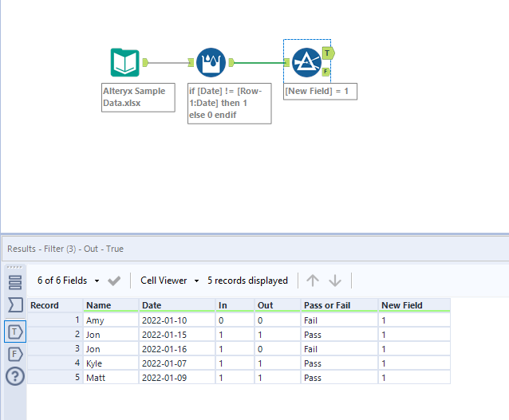Image resolution: width=509 pixels, height=420 pixels.
Task: Switch to the metadata view icon
Action: click(15, 282)
